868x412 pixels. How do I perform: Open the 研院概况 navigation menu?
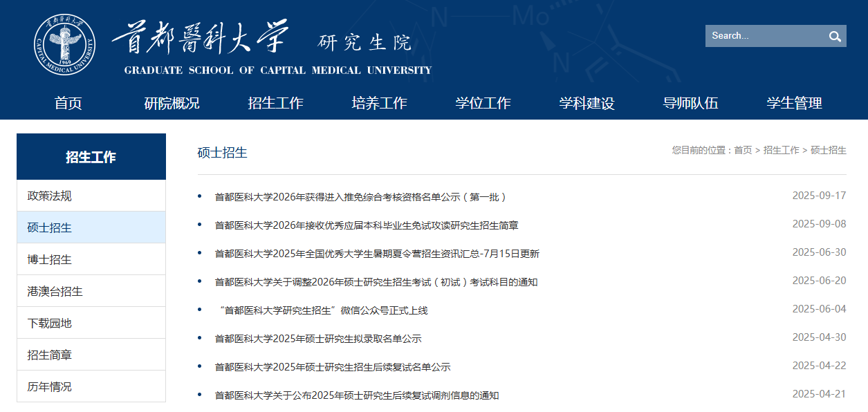(172, 103)
